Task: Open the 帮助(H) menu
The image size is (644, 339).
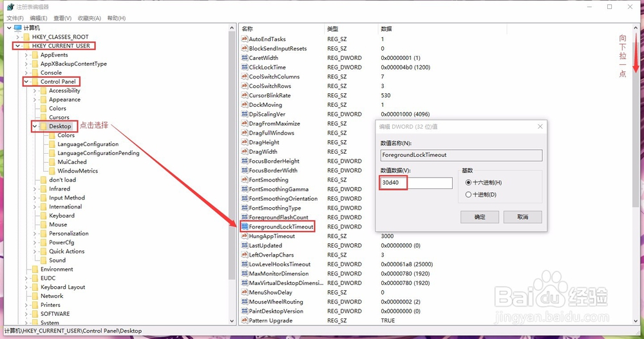Action: click(x=116, y=18)
